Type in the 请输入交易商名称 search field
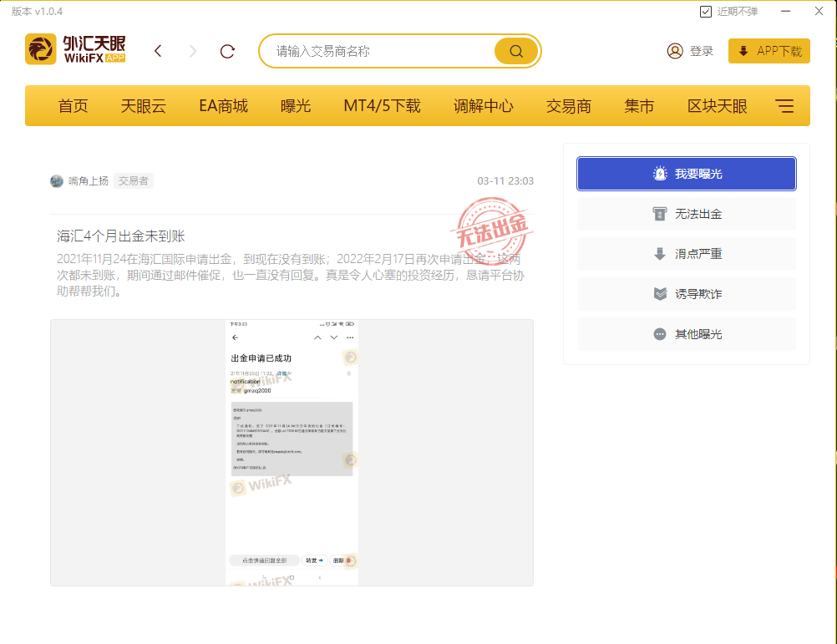 pos(380,51)
